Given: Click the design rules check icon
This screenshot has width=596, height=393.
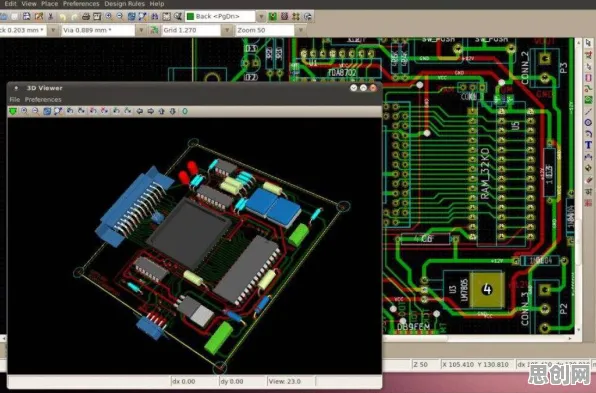Looking at the screenshot, I should [x=178, y=16].
